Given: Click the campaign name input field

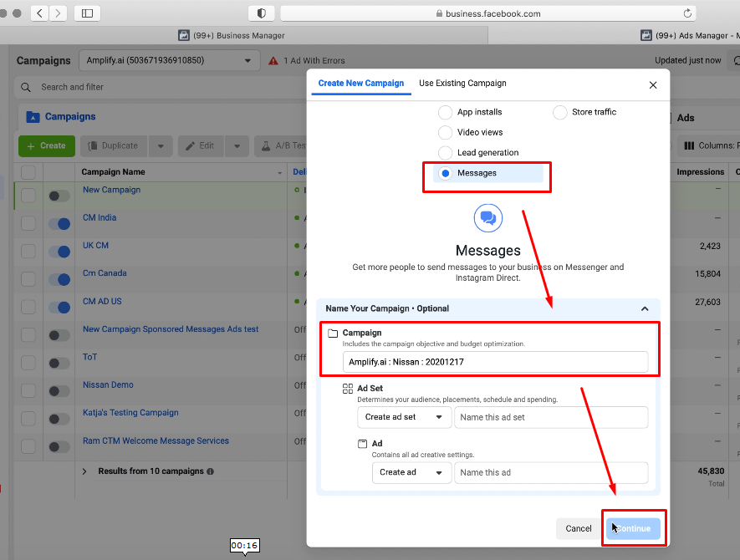Looking at the screenshot, I should pos(495,362).
